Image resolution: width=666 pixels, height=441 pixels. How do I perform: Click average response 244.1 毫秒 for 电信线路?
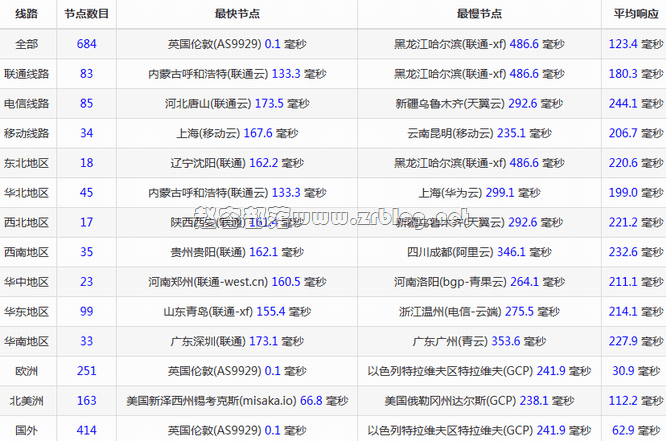pos(636,103)
